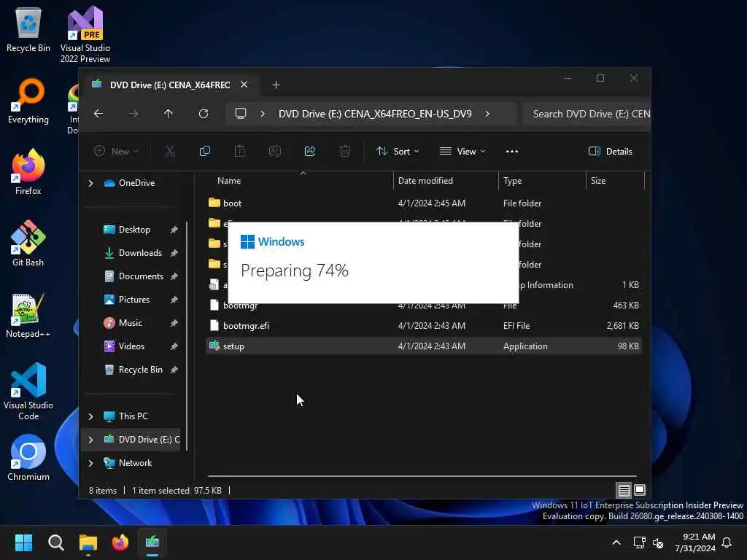
Task: Sort by Name column header
Action: point(300,181)
